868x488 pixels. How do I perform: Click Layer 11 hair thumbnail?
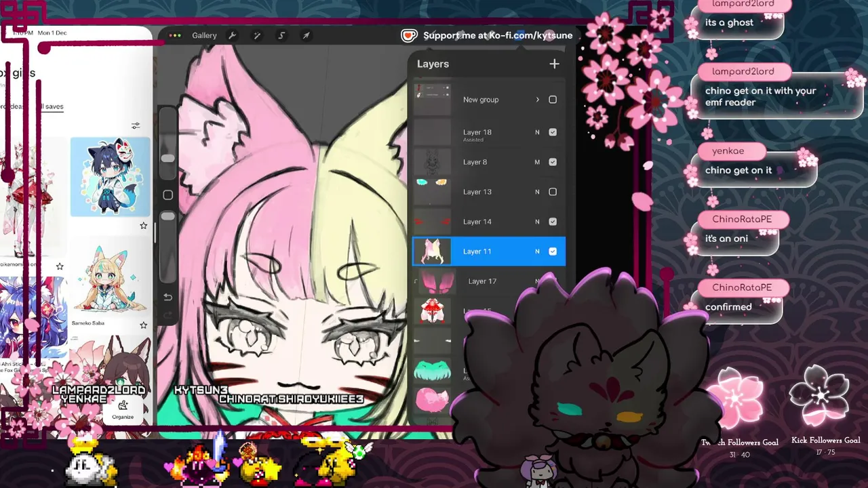tap(433, 251)
